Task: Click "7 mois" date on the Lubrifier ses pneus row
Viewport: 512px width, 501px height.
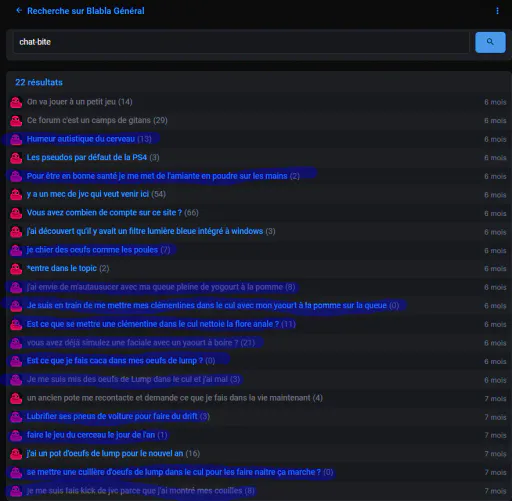Action: pos(495,417)
